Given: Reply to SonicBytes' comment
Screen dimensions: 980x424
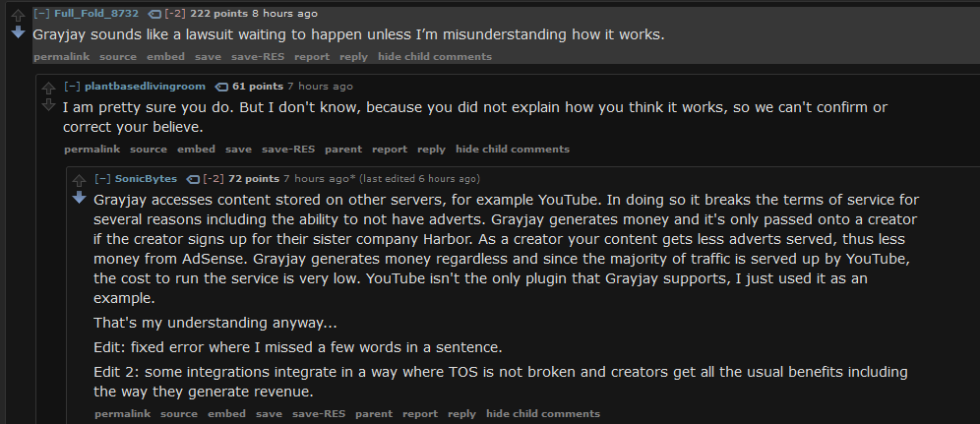Looking at the screenshot, I should 461,414.
